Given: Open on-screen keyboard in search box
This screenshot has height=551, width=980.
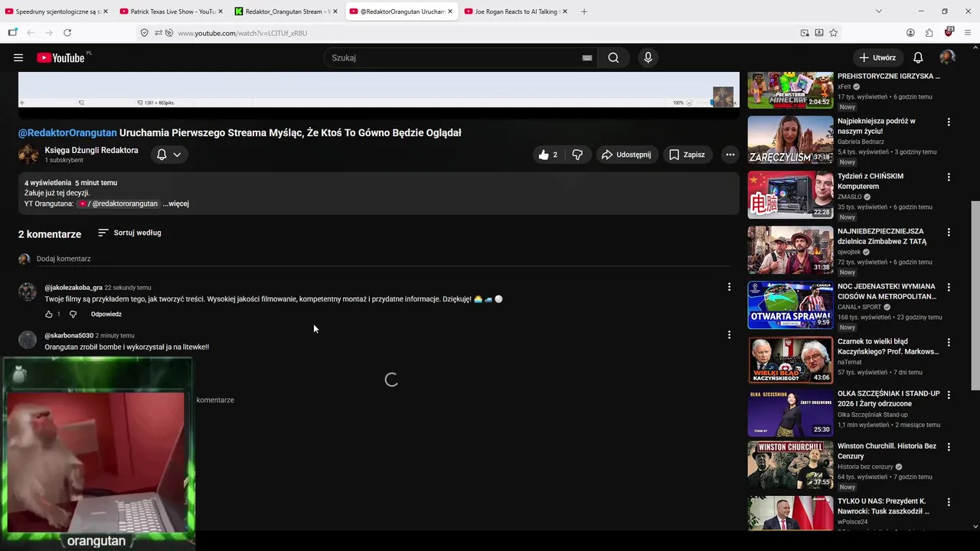Looking at the screenshot, I should pyautogui.click(x=587, y=57).
